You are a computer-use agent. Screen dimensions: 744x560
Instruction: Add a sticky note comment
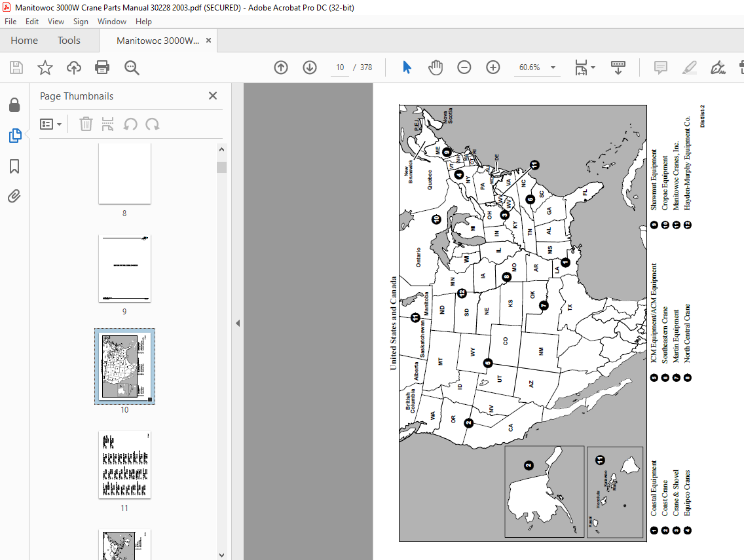click(x=660, y=67)
